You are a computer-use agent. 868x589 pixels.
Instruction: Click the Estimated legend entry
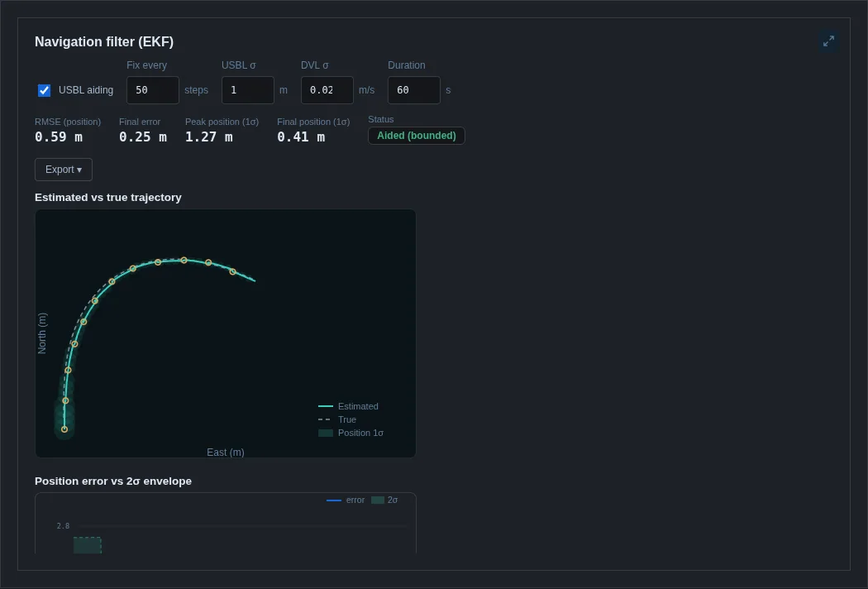(x=349, y=406)
